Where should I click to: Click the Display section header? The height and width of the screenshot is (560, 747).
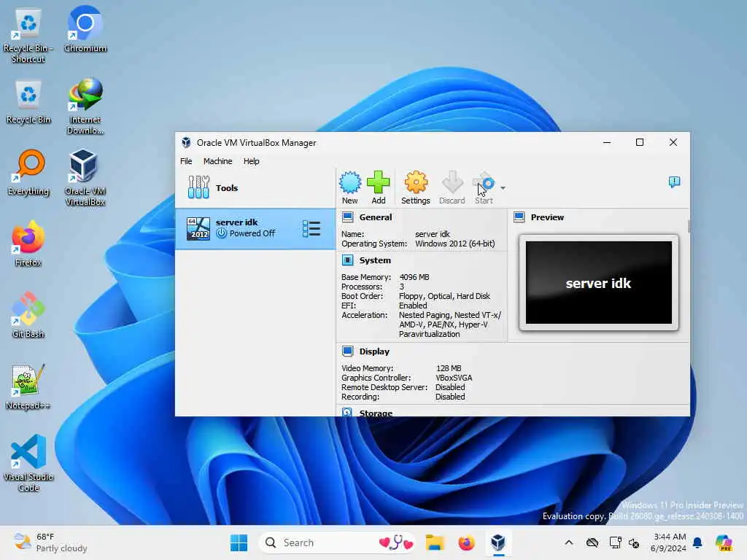click(x=374, y=351)
